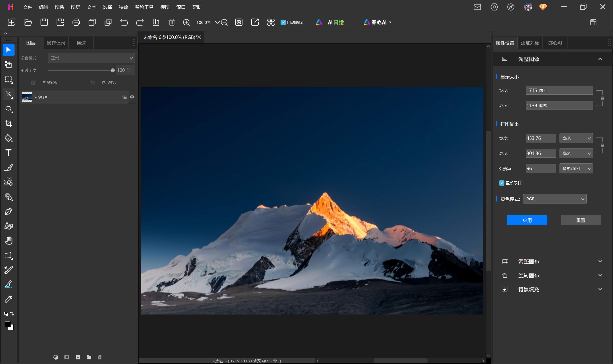613x364 pixels.
Task: Toggle display size aspect ratio lock
Action: point(602,98)
